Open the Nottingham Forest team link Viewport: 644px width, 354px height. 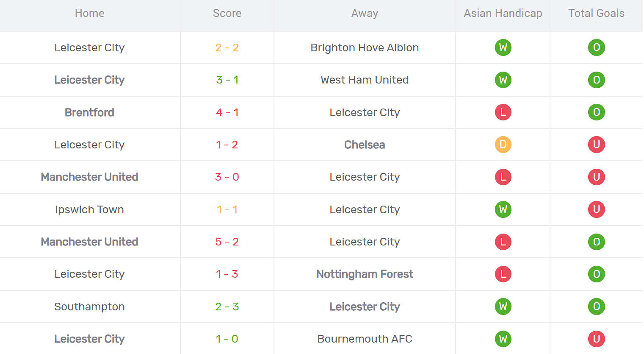pyautogui.click(x=365, y=274)
